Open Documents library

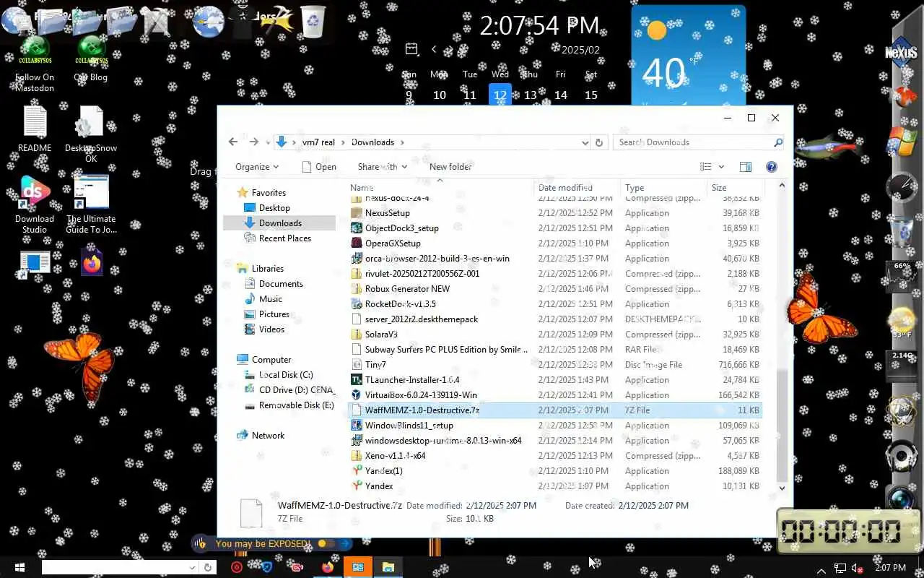coord(280,284)
